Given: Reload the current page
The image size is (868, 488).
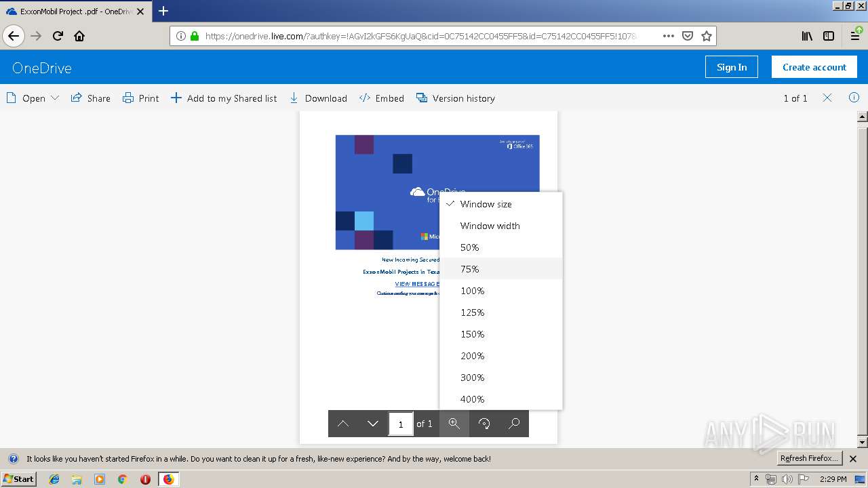Looking at the screenshot, I should 58,36.
